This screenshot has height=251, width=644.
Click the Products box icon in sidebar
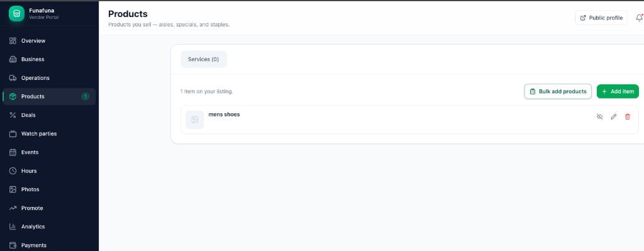point(13,96)
